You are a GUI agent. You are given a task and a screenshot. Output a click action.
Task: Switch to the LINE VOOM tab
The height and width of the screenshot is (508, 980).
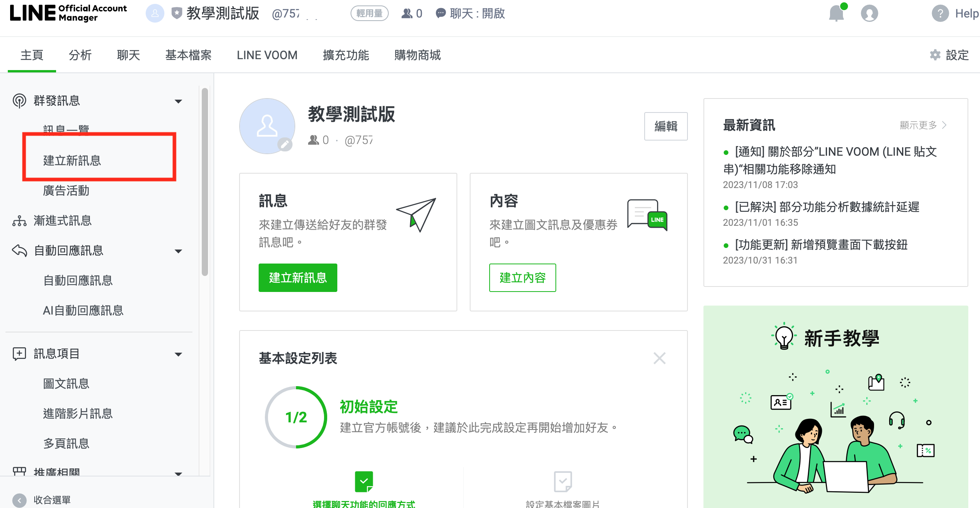pos(267,55)
